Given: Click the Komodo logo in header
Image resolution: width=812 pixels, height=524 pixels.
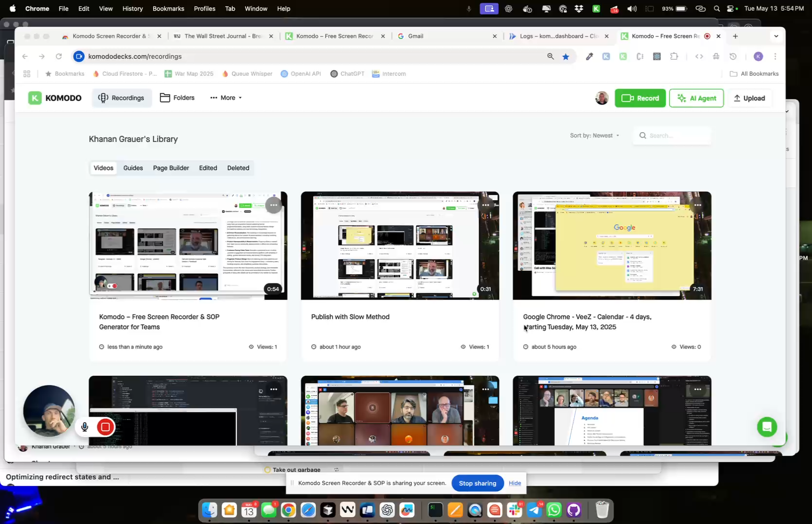Looking at the screenshot, I should coord(55,98).
